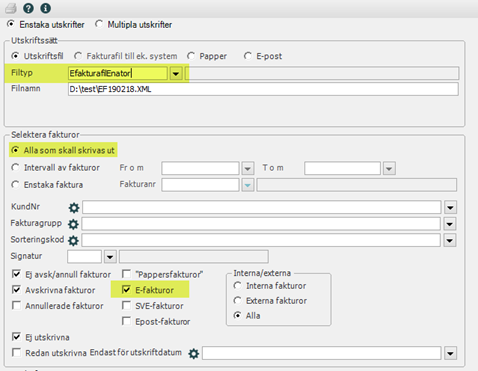Open the From invoice dropdown
The width and height of the screenshot is (478, 371).
point(248,168)
